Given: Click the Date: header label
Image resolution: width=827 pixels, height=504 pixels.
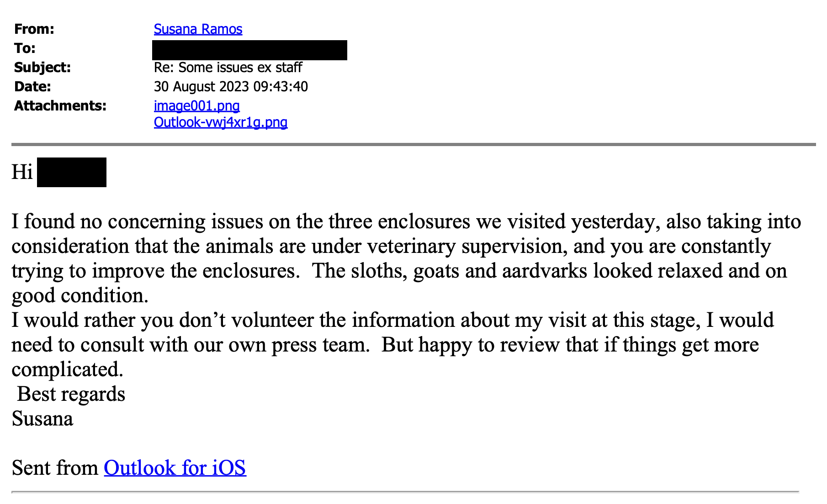Looking at the screenshot, I should click(x=32, y=87).
